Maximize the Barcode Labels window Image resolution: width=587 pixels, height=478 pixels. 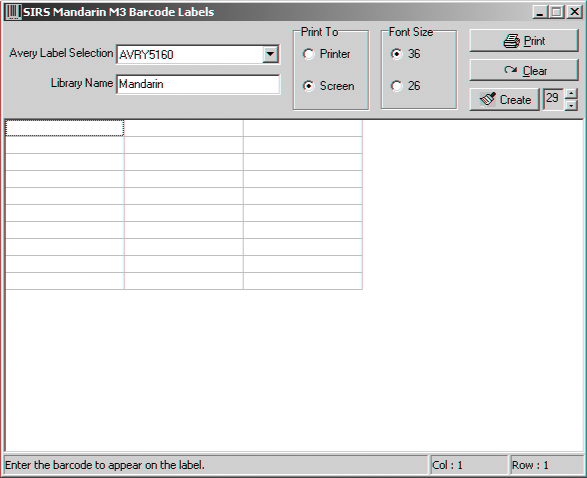557,12
